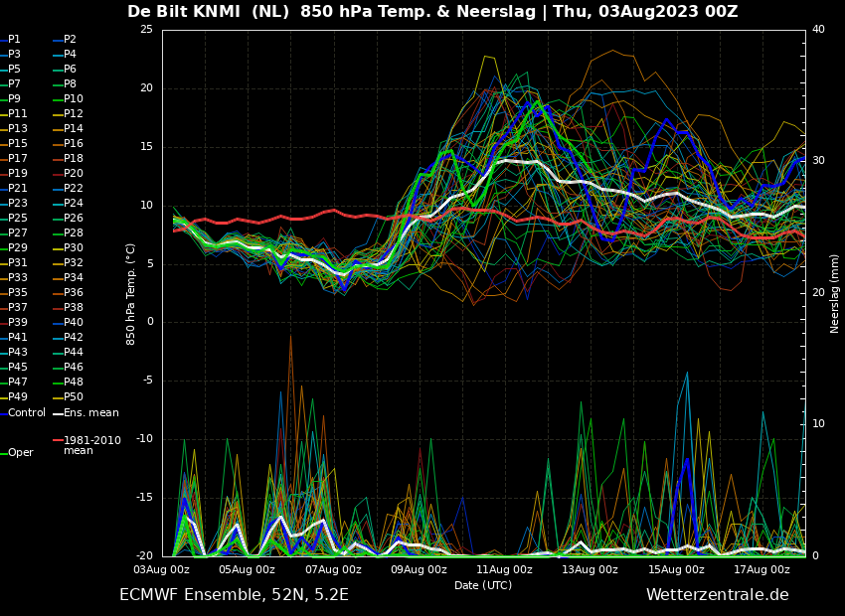Image resolution: width=845 pixels, height=616 pixels.
Task: Select the P36 legend entry
Action: [x=73, y=293]
